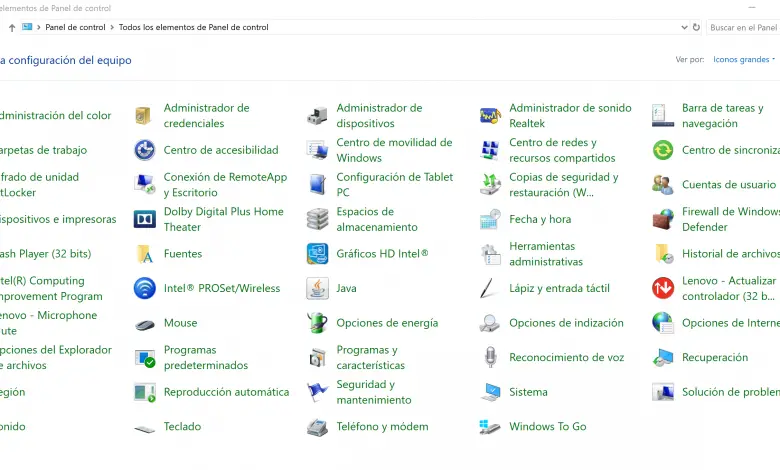Open Conexión de RemoteApp y Escritorio icon
Image resolution: width=780 pixels, height=470 pixels.
tap(144, 185)
